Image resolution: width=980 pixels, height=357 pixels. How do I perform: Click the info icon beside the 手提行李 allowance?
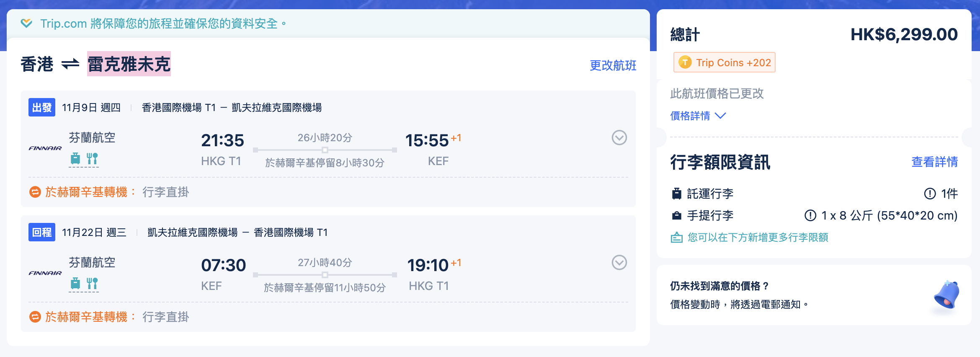[810, 215]
